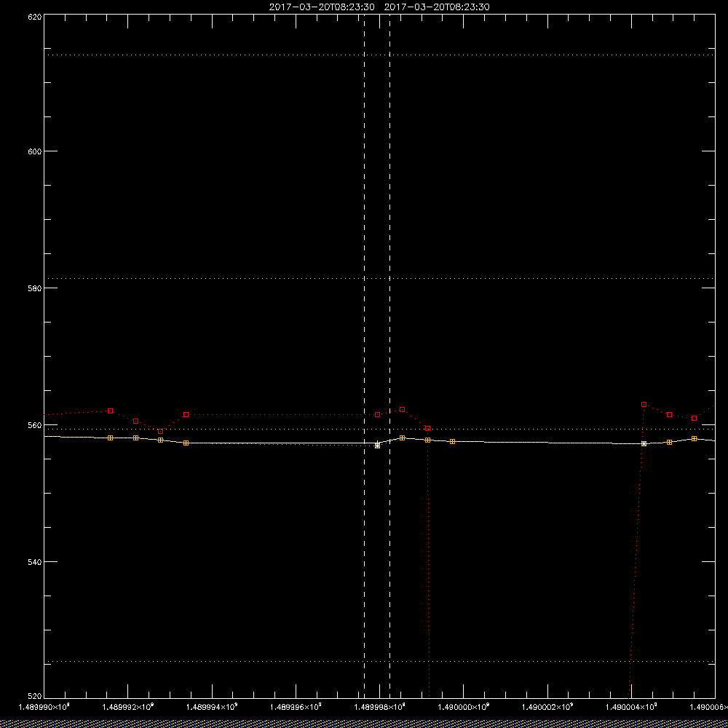
Task: Click the topmost horizontal dotted reference line
Action: [379, 55]
